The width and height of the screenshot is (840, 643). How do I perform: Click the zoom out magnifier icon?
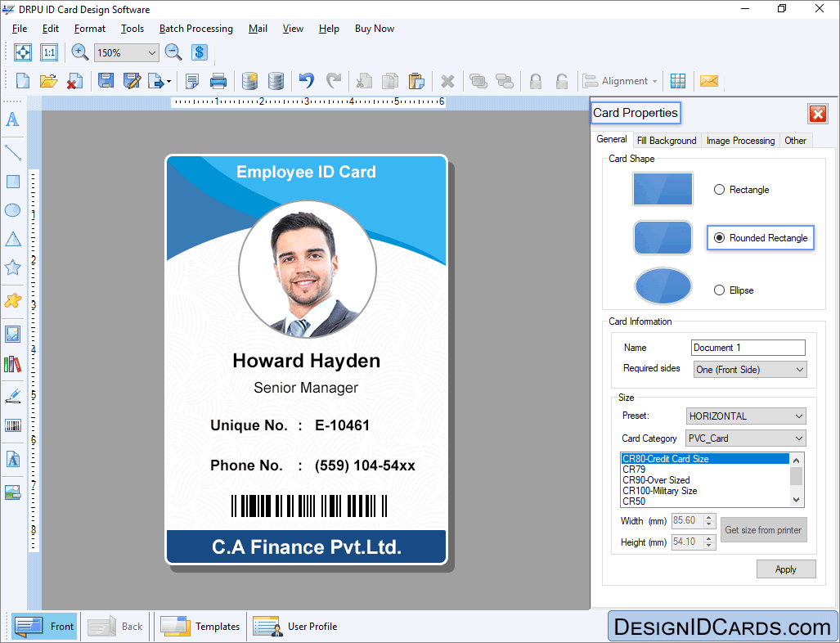click(x=173, y=52)
